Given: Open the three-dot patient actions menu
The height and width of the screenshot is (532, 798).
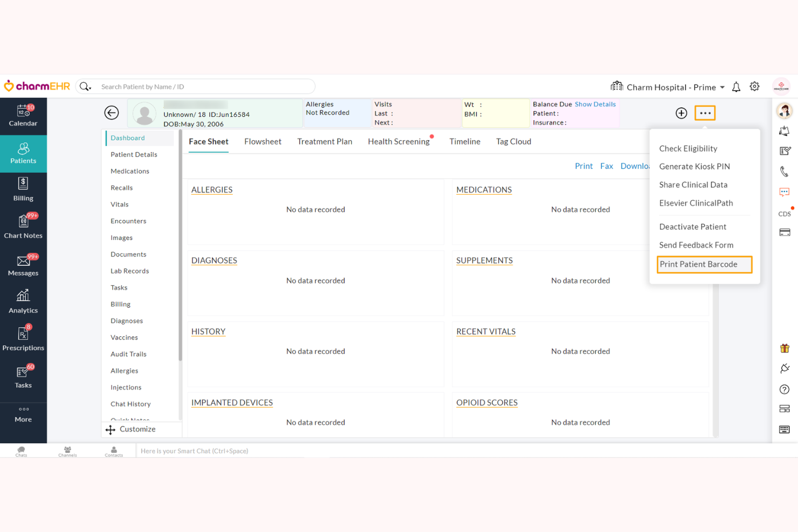Looking at the screenshot, I should point(705,113).
